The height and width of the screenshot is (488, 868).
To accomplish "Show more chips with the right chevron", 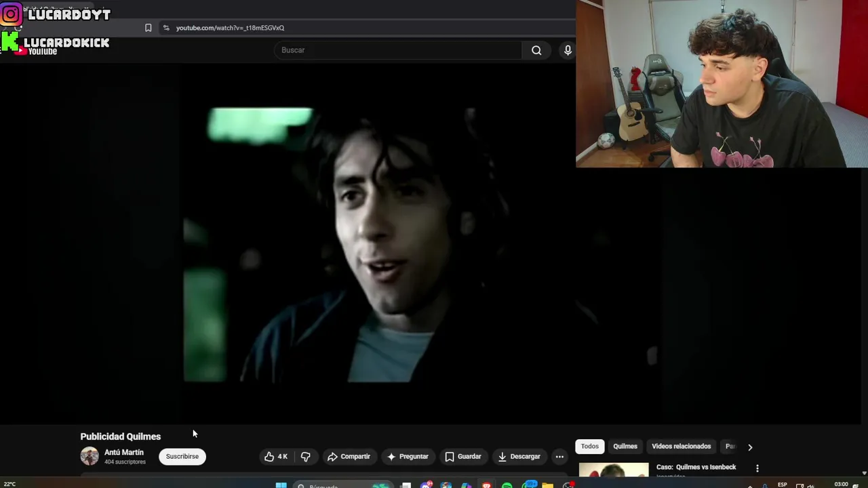I will [x=750, y=447].
